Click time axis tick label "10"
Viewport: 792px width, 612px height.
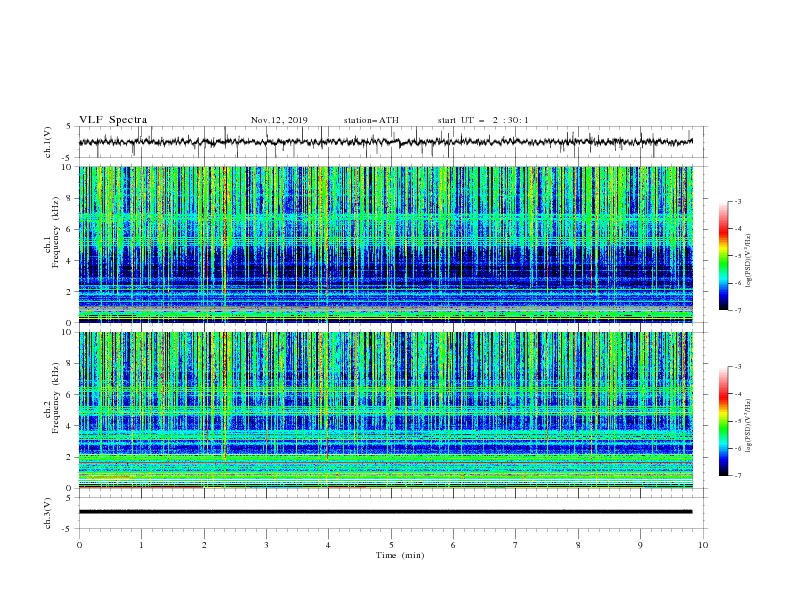(703, 545)
